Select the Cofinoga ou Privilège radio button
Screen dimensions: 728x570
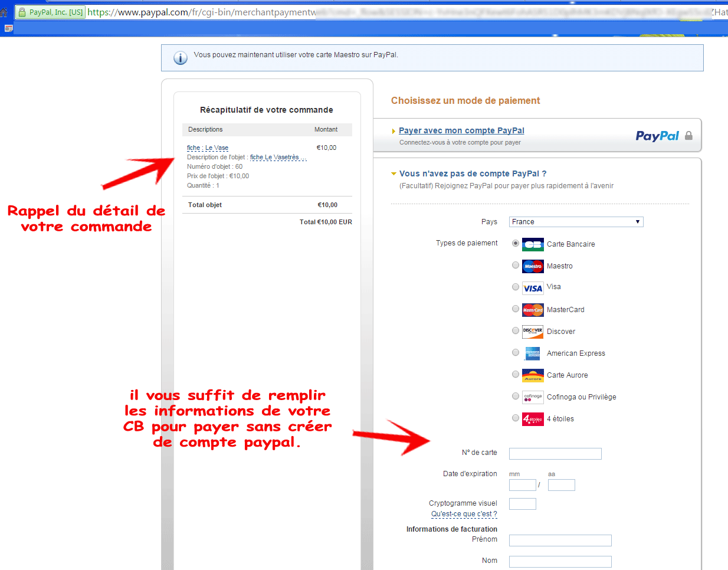pyautogui.click(x=516, y=396)
